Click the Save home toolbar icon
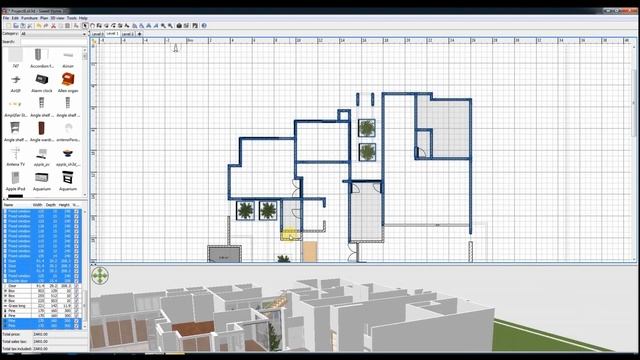The height and width of the screenshot is (360, 640). tap(23, 25)
